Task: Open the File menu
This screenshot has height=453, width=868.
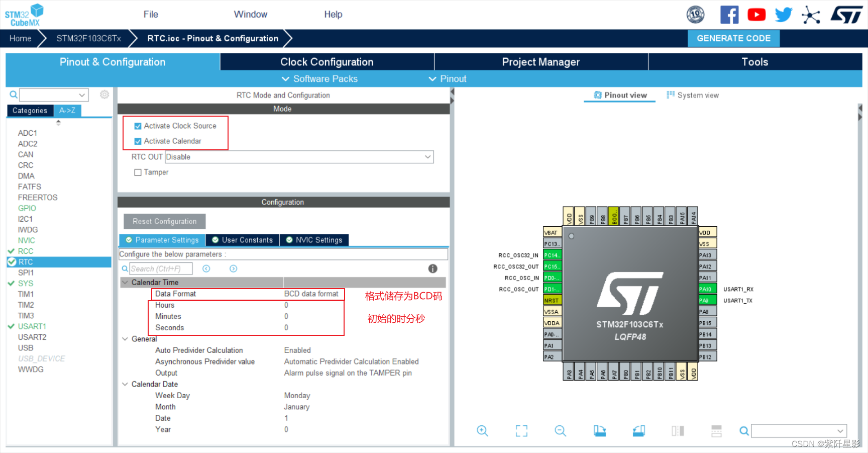Action: tap(151, 15)
